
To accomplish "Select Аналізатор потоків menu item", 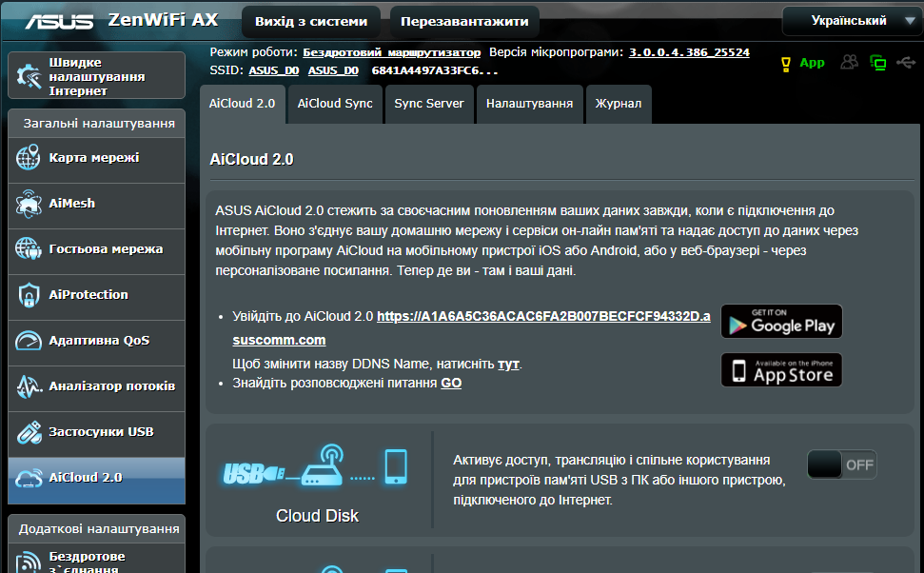I will pyautogui.click(x=97, y=388).
